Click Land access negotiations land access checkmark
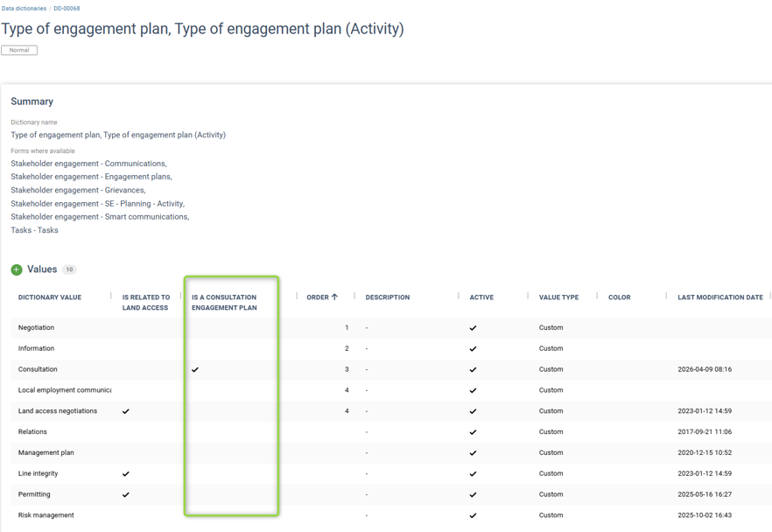 (x=125, y=411)
